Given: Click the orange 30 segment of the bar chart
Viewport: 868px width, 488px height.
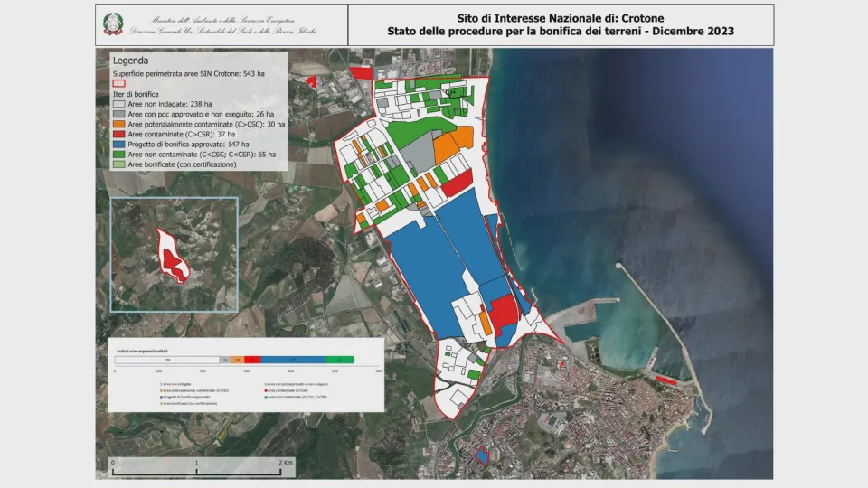Looking at the screenshot, I should [x=238, y=360].
